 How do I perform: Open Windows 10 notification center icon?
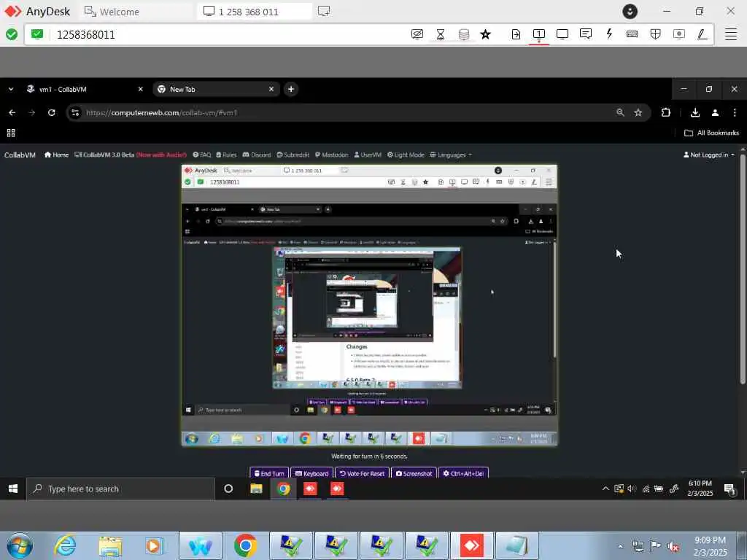(729, 489)
